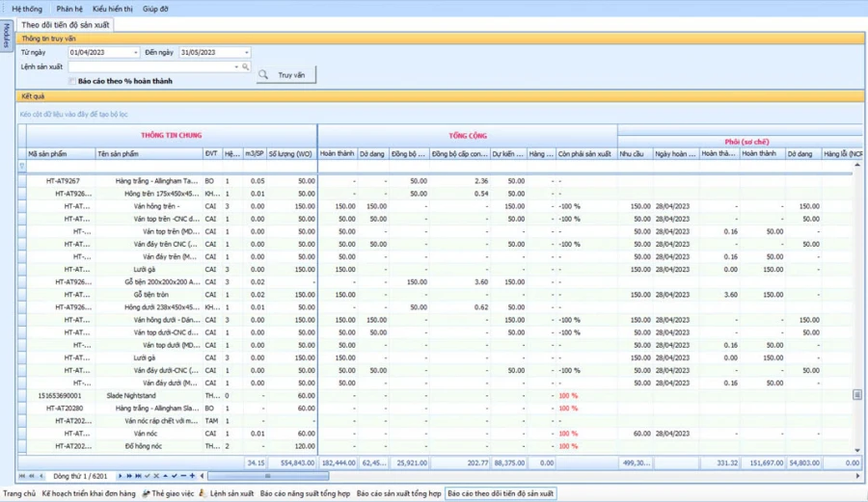Sort by 'Còn phải sản xuất' column header
868x502 pixels.
(586, 154)
